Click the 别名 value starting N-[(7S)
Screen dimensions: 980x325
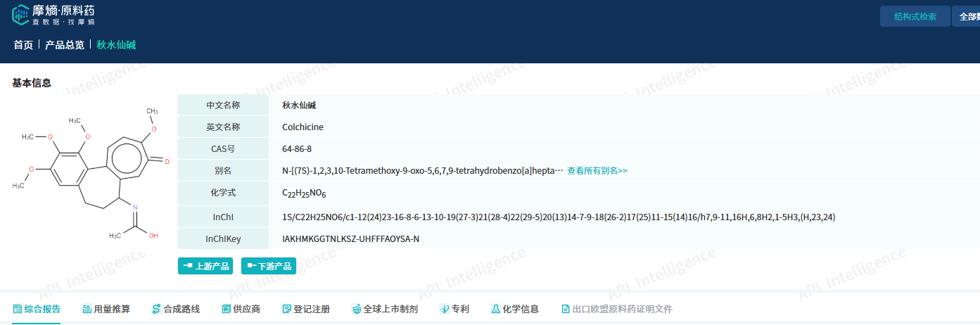click(x=422, y=170)
